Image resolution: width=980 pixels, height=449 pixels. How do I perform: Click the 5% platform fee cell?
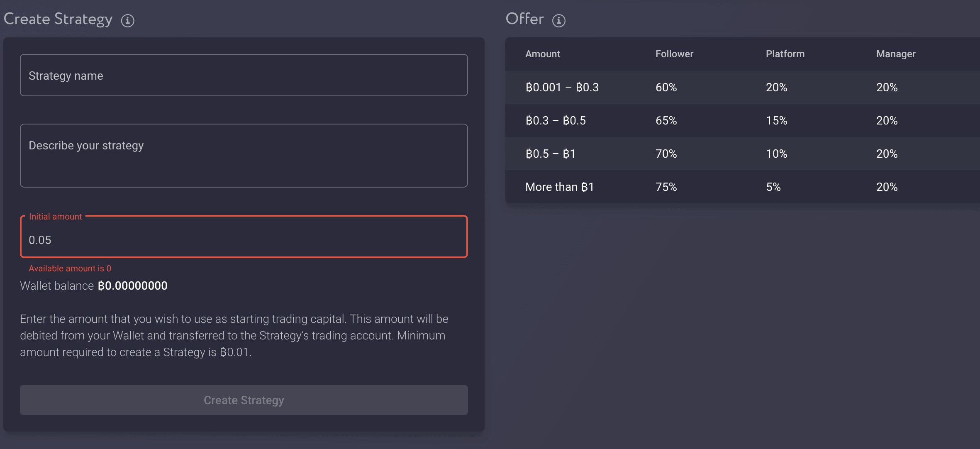[x=773, y=187]
